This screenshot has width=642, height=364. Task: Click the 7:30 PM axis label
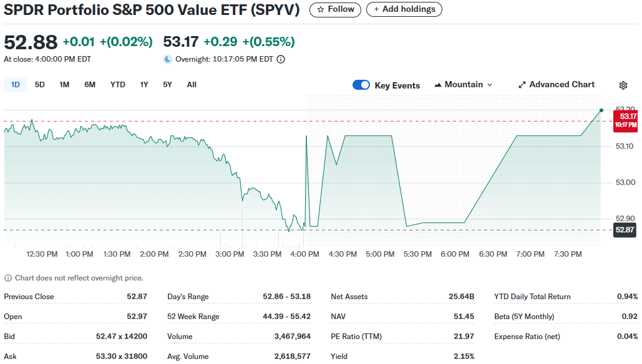point(568,254)
